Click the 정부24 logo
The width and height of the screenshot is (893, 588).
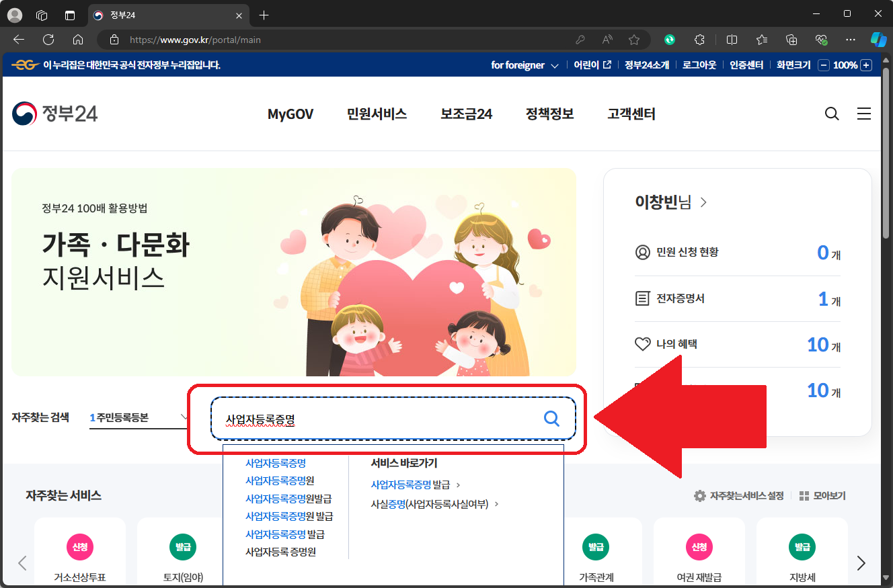pos(55,114)
